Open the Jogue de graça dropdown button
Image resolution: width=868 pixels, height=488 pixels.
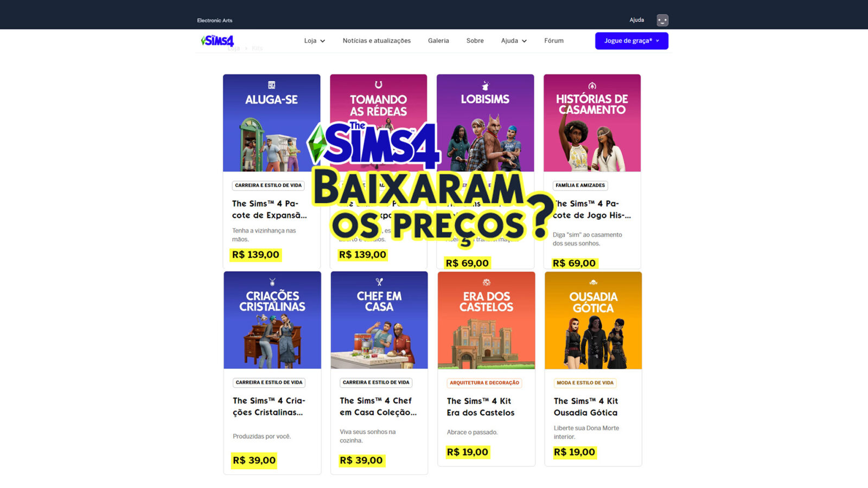point(631,41)
